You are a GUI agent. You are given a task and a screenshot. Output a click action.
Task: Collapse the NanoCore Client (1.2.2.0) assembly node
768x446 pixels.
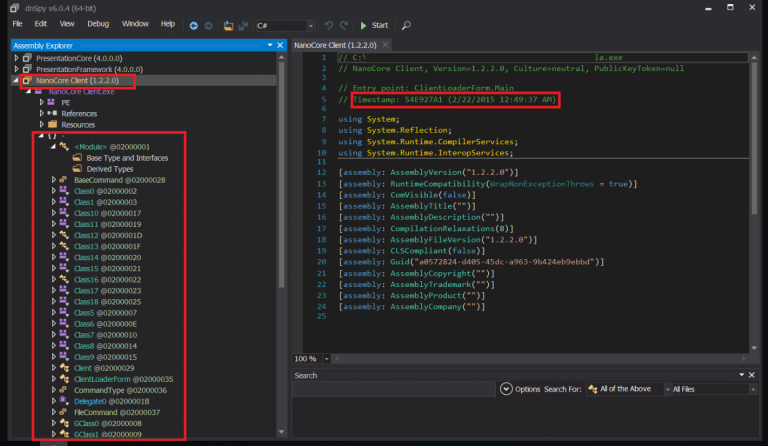point(16,80)
